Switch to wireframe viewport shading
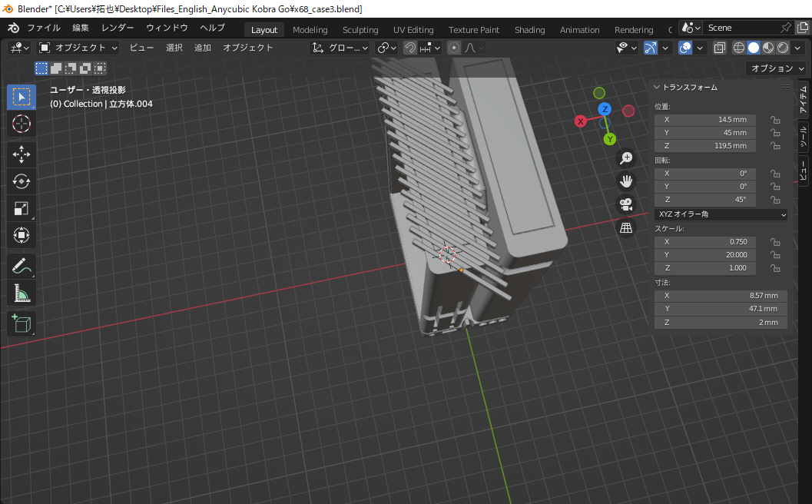The image size is (812, 504). [739, 48]
